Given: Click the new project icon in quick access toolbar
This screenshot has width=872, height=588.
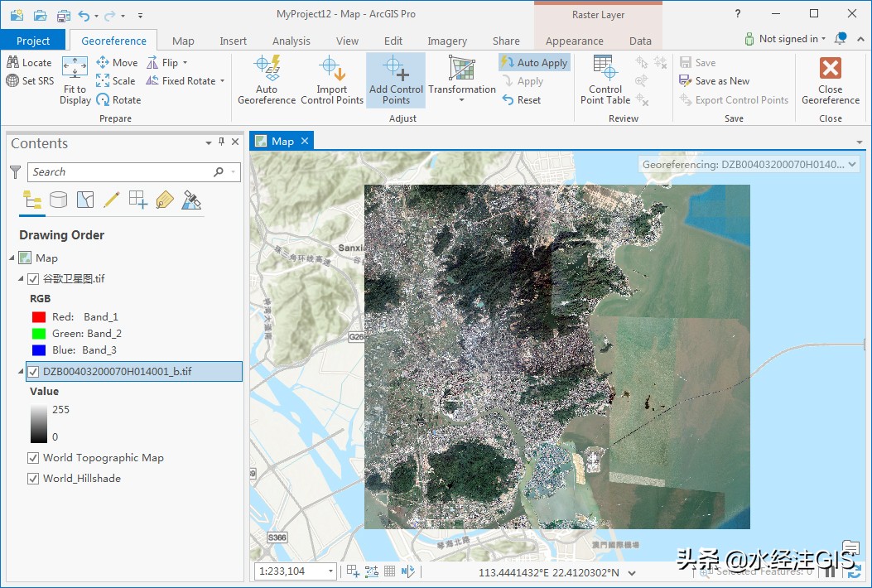Looking at the screenshot, I should coord(17,15).
